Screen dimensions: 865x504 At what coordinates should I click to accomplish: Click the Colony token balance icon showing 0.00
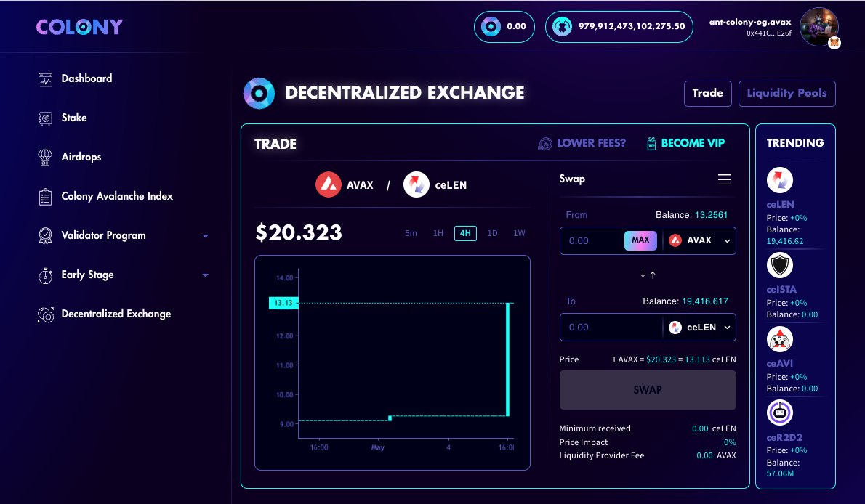tap(491, 26)
